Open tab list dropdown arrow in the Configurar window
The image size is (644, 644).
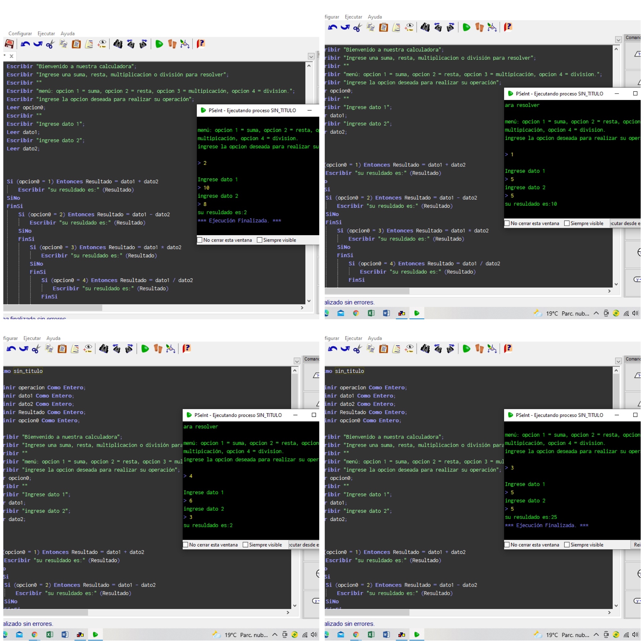coord(311,56)
